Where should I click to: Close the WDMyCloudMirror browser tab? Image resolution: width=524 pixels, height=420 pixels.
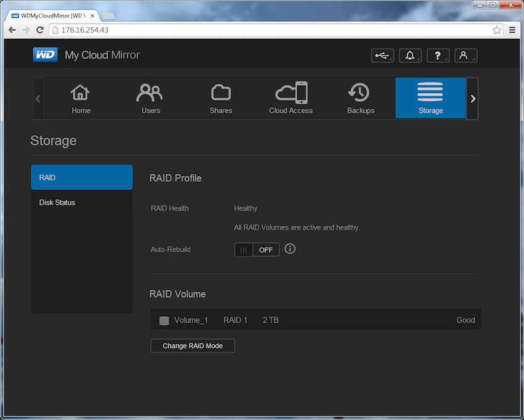(x=92, y=15)
